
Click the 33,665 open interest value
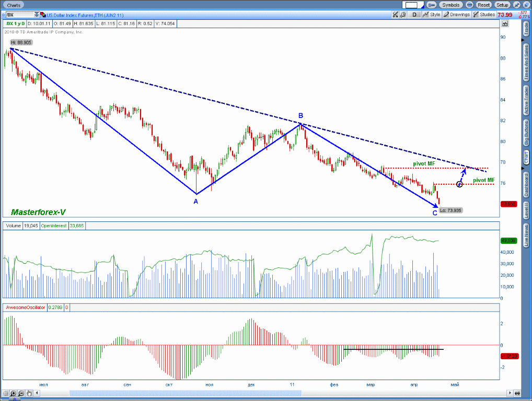point(77,226)
